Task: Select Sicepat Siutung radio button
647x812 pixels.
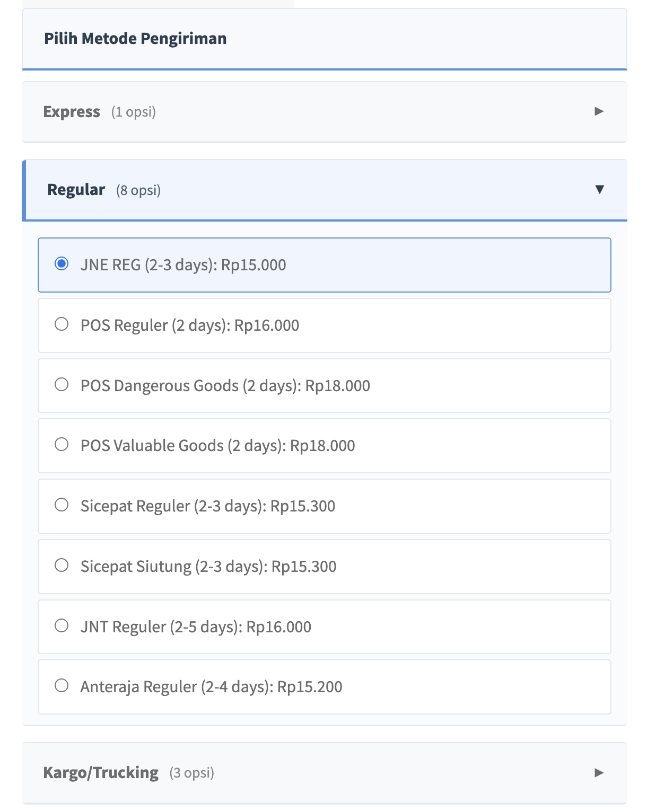Action: point(62,565)
